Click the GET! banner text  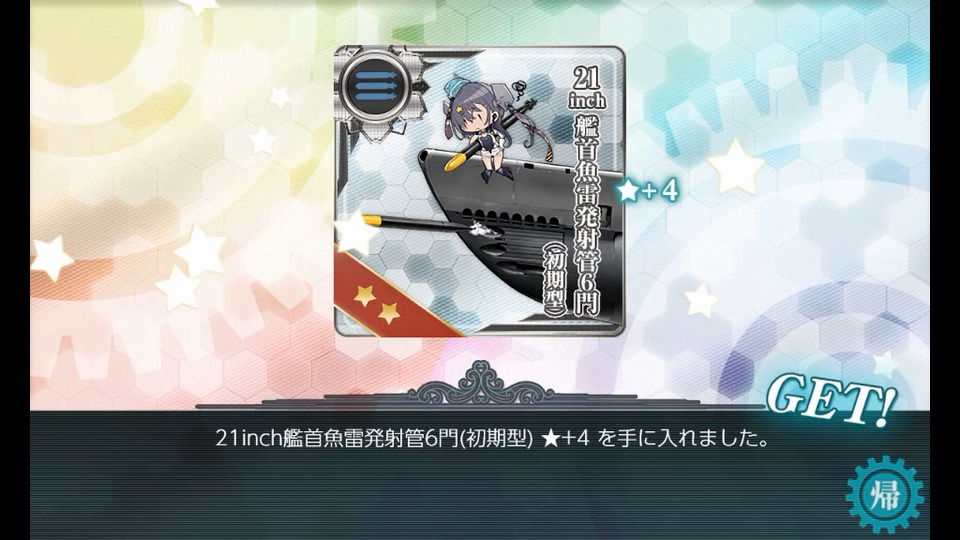pos(831,400)
